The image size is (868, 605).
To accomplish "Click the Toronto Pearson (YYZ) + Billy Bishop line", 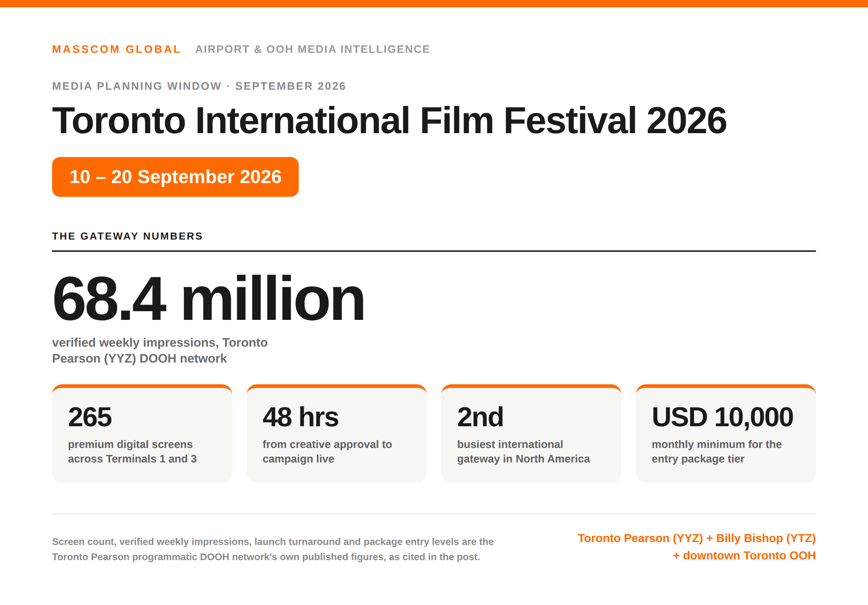I will [x=697, y=538].
